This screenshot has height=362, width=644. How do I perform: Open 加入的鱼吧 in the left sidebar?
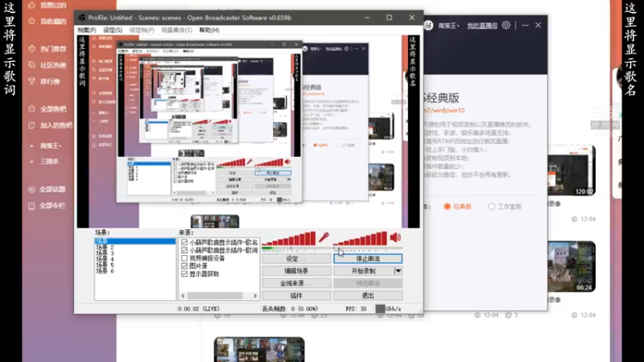pyautogui.click(x=50, y=125)
